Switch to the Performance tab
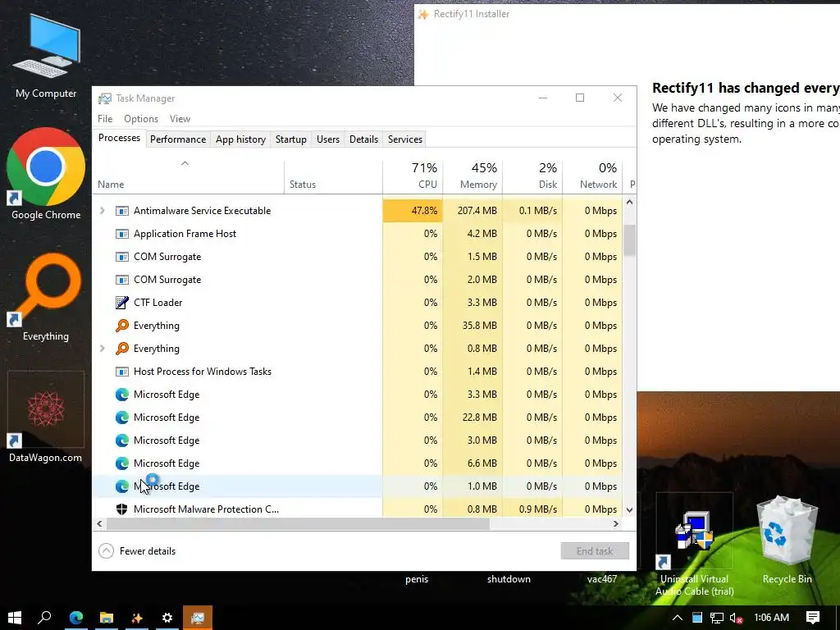Screen dimensions: 840x630 [x=178, y=139]
